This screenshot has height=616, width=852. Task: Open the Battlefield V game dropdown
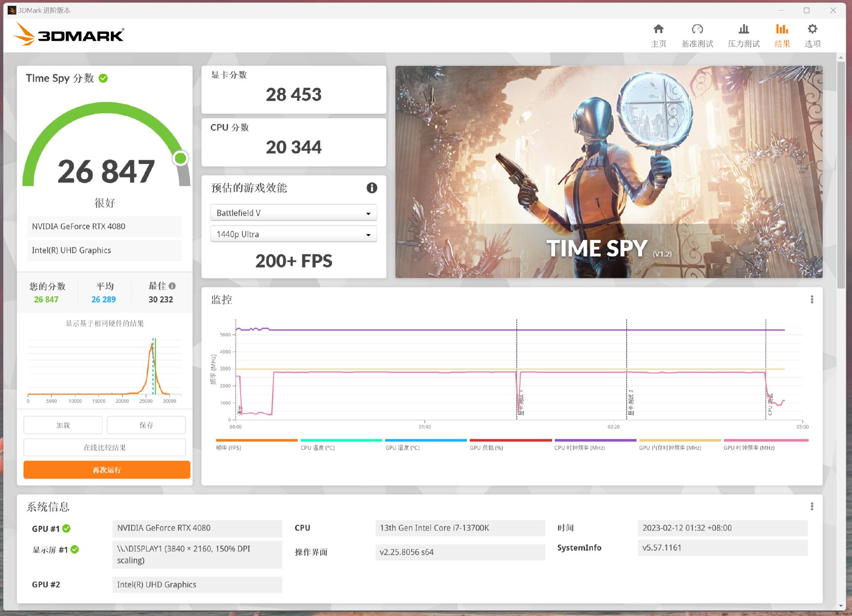pyautogui.click(x=293, y=212)
